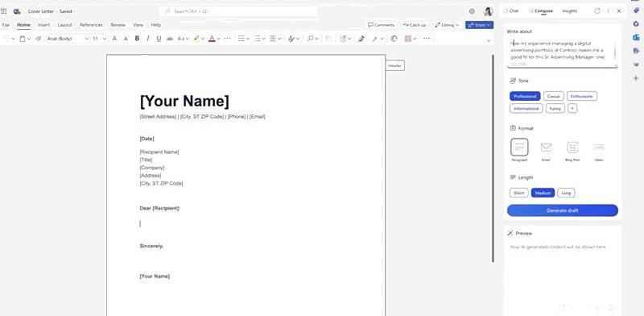Apply italic formatting to text

pos(148,38)
